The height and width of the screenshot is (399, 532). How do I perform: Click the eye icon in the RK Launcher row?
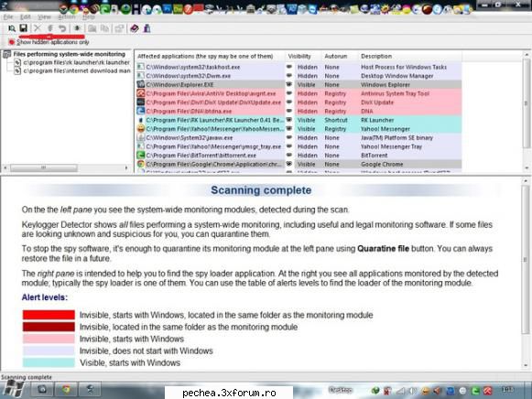point(289,120)
